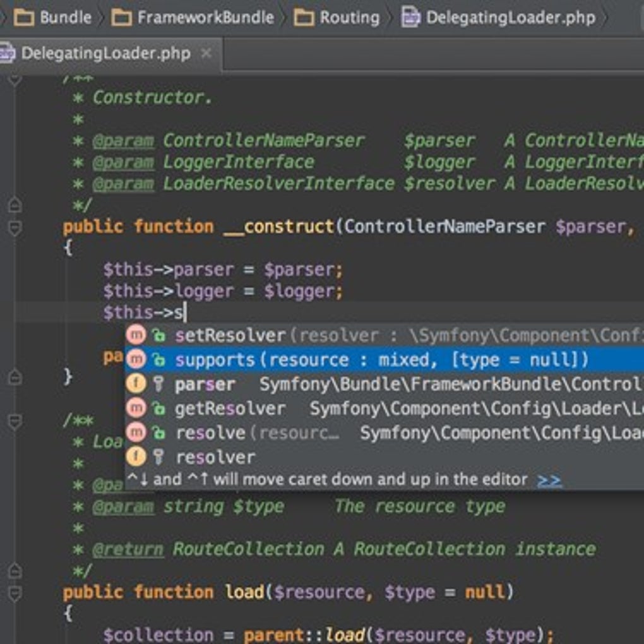
Task: Click the >> link in completion hint
Action: (x=549, y=479)
